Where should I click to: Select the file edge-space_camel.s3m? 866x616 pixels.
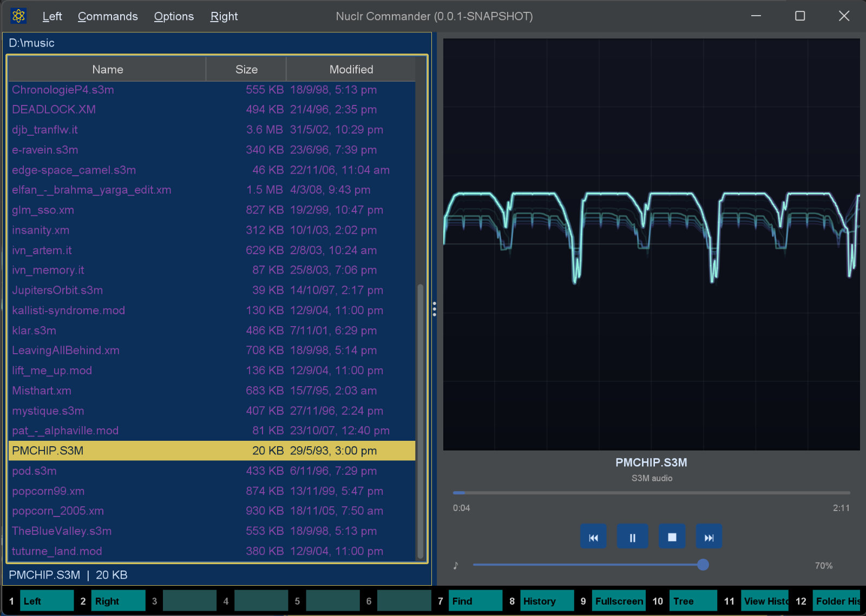pos(212,170)
